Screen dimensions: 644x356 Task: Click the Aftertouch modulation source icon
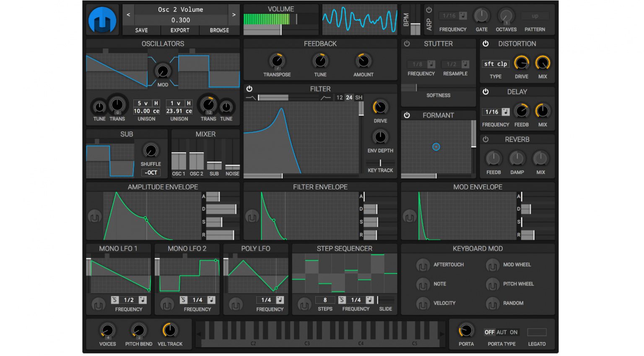click(x=422, y=265)
